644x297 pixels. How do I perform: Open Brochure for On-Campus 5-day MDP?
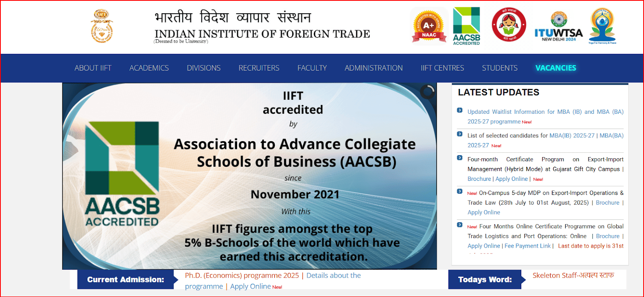[x=607, y=203]
